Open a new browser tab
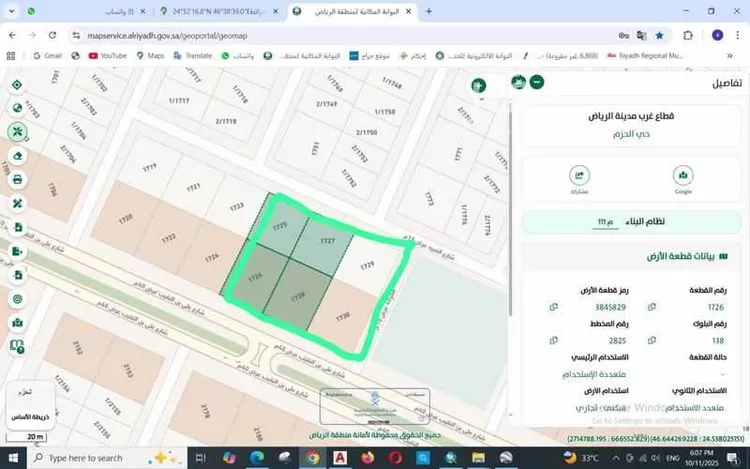 tap(429, 11)
